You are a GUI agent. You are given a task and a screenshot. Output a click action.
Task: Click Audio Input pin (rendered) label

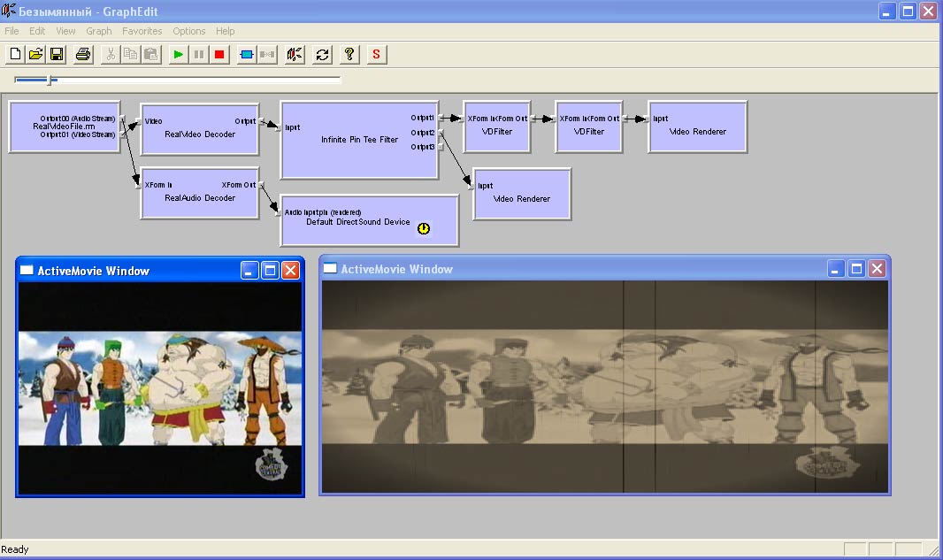(x=323, y=212)
